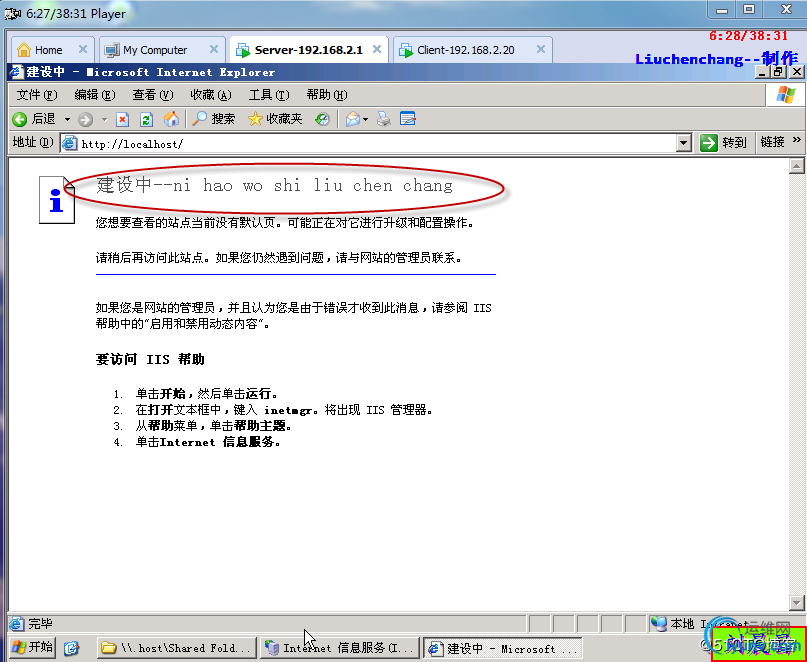Viewport: 807px width, 662px height.
Task: Open the Forward button history dropdown arrow
Action: (x=104, y=120)
